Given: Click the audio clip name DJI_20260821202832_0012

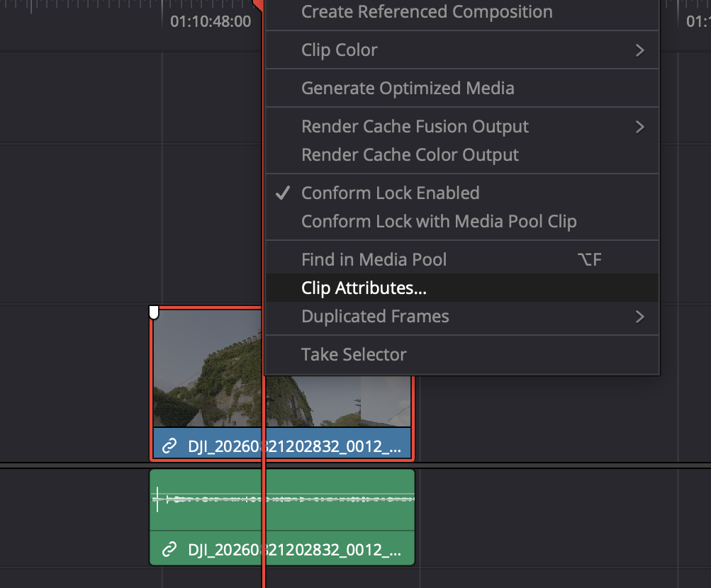Looking at the screenshot, I should (x=294, y=550).
